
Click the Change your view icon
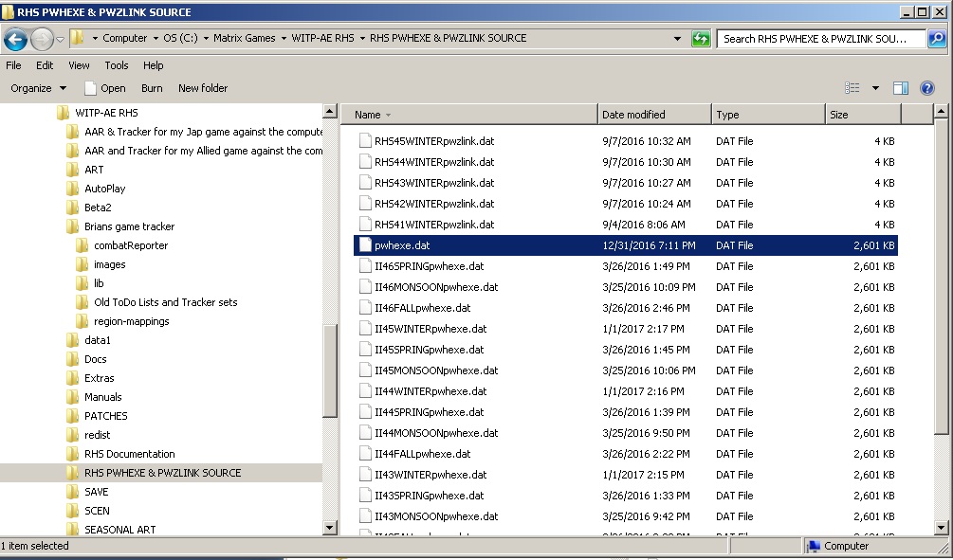pos(852,88)
